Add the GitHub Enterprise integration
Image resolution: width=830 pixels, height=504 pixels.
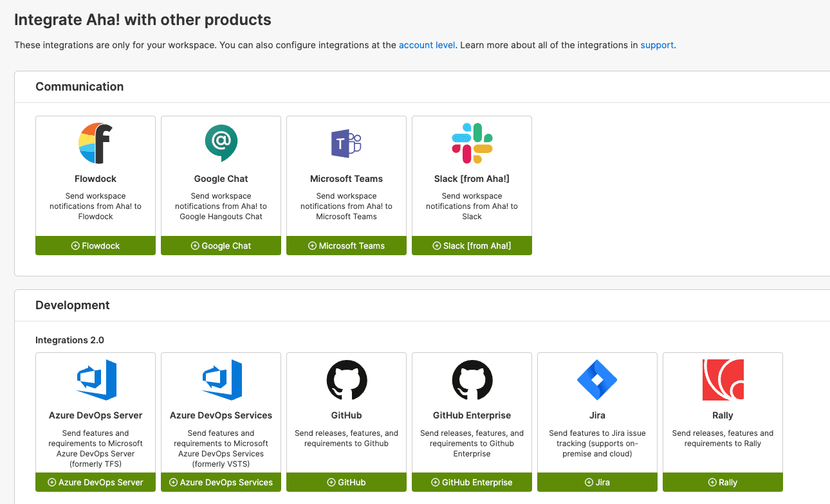(472, 482)
